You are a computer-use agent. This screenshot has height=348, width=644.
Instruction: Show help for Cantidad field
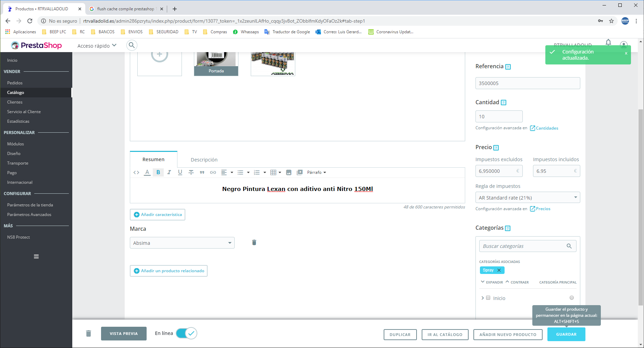(504, 103)
